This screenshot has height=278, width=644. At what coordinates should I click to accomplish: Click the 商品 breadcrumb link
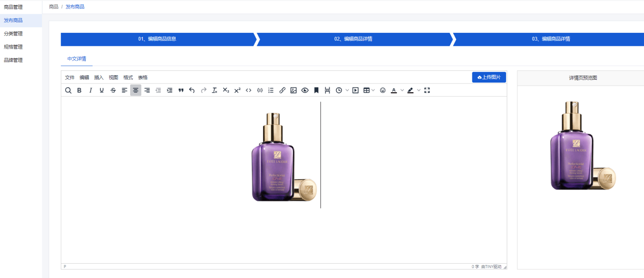point(54,7)
